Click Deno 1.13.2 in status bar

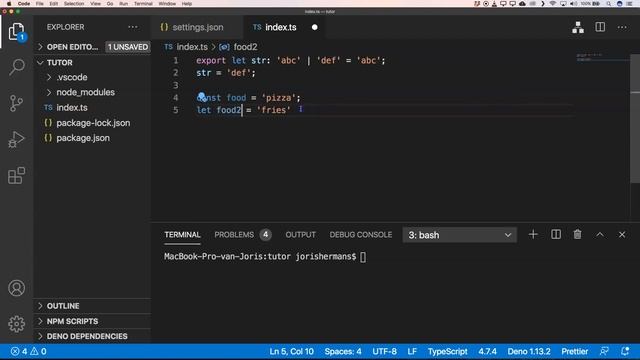pos(529,351)
